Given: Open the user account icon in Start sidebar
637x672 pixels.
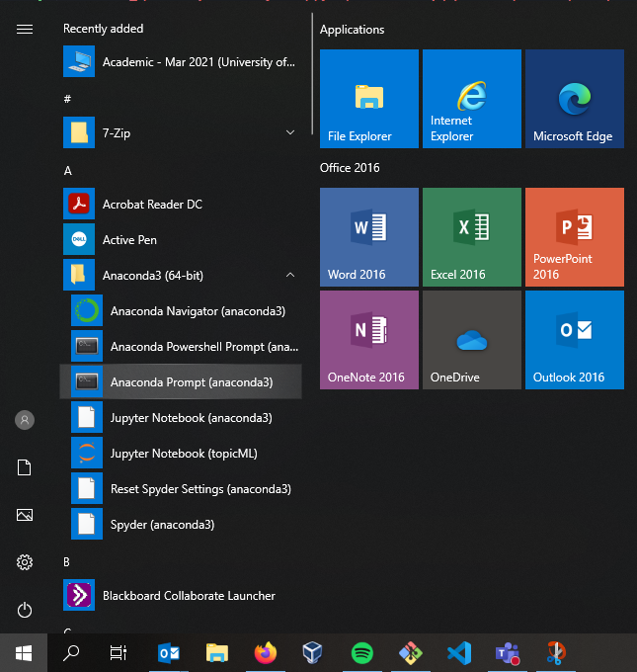Looking at the screenshot, I should (25, 420).
